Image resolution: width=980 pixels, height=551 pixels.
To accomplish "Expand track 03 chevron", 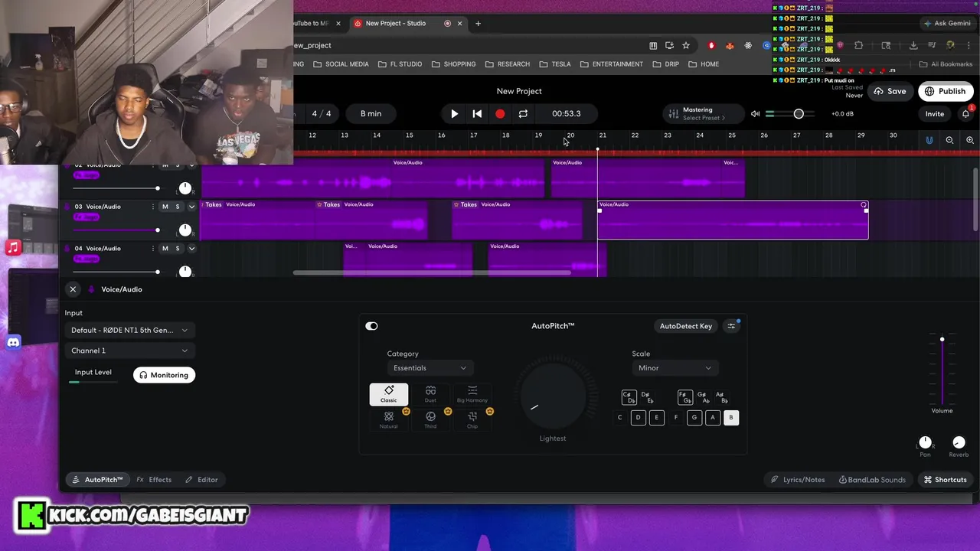I will tap(191, 207).
